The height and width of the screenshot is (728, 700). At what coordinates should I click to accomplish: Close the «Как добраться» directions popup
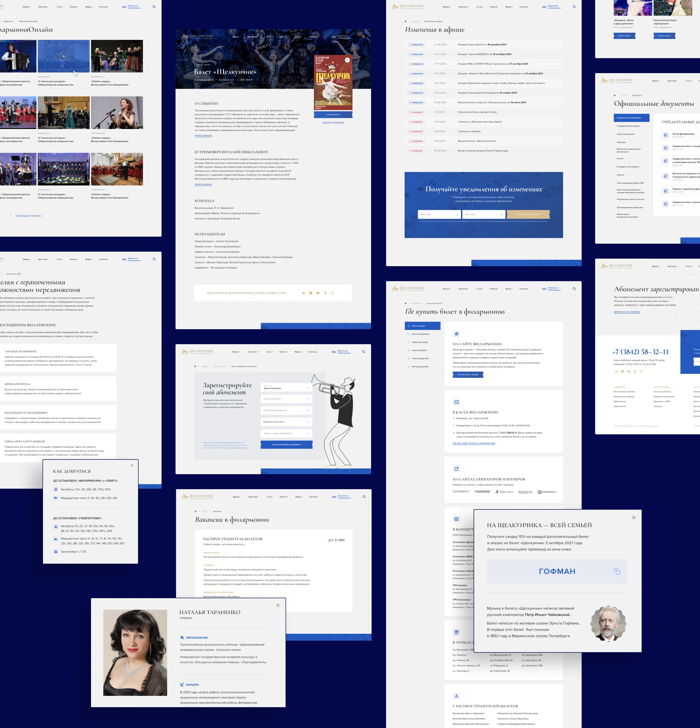tap(132, 466)
